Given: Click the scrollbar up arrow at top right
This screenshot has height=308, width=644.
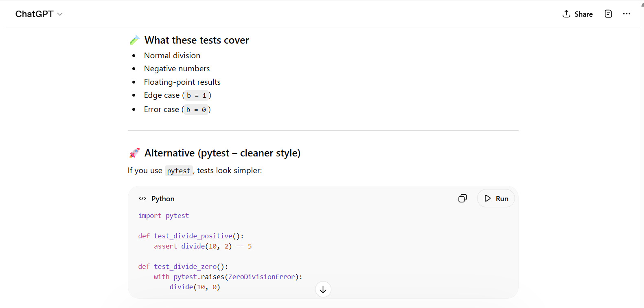Looking at the screenshot, I should [642, 4].
